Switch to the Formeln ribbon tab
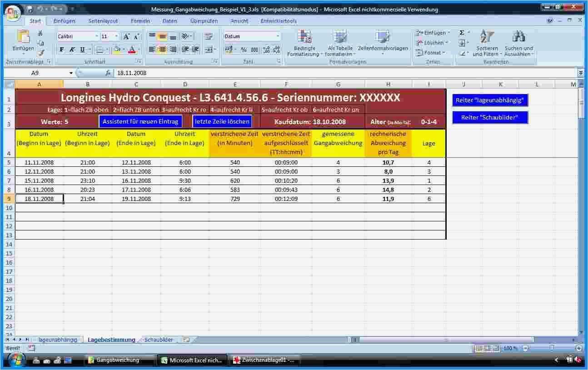The height and width of the screenshot is (370, 588). pyautogui.click(x=140, y=20)
